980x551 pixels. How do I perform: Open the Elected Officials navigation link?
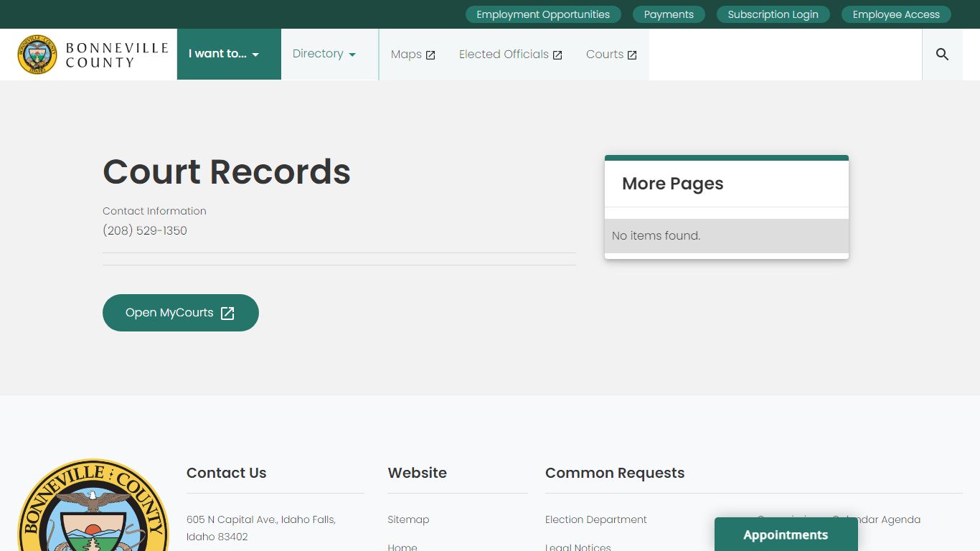pos(511,55)
